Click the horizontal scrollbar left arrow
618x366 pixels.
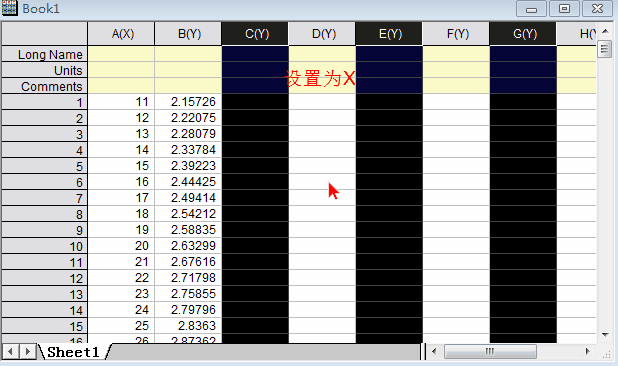pos(434,351)
